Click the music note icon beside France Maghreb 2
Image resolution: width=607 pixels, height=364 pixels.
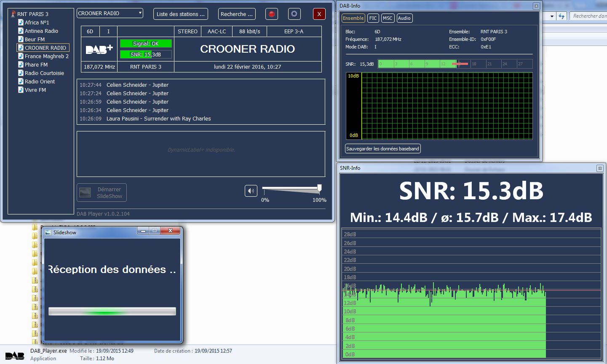click(x=21, y=56)
